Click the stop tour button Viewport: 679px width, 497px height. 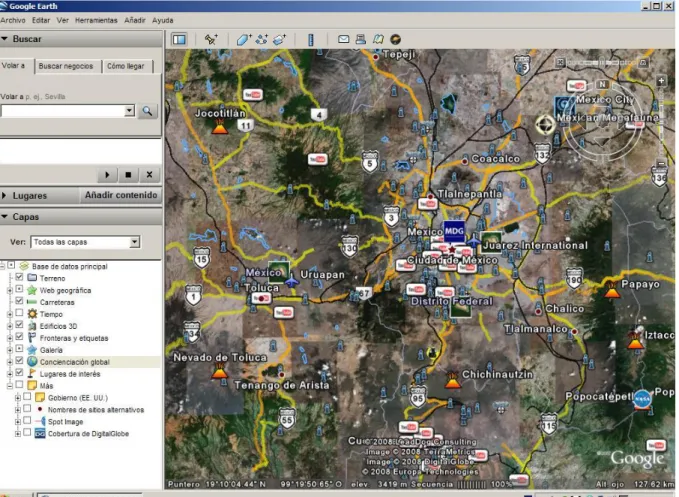coord(128,175)
